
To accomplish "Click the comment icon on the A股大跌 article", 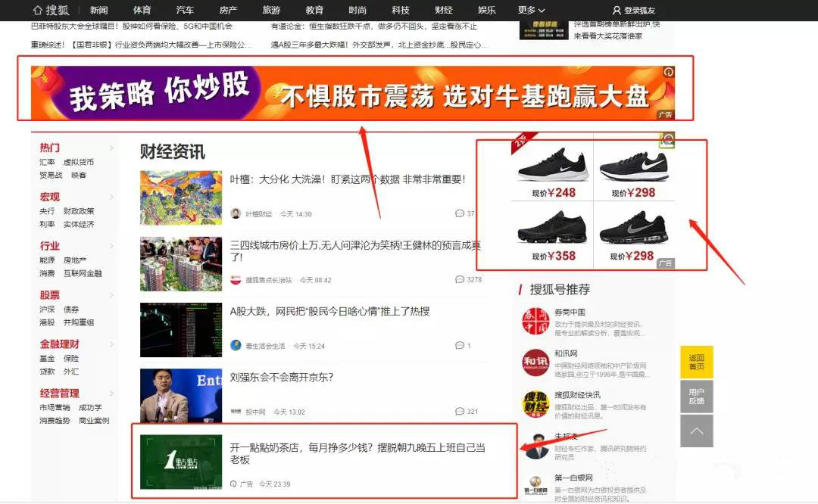I will [x=461, y=344].
